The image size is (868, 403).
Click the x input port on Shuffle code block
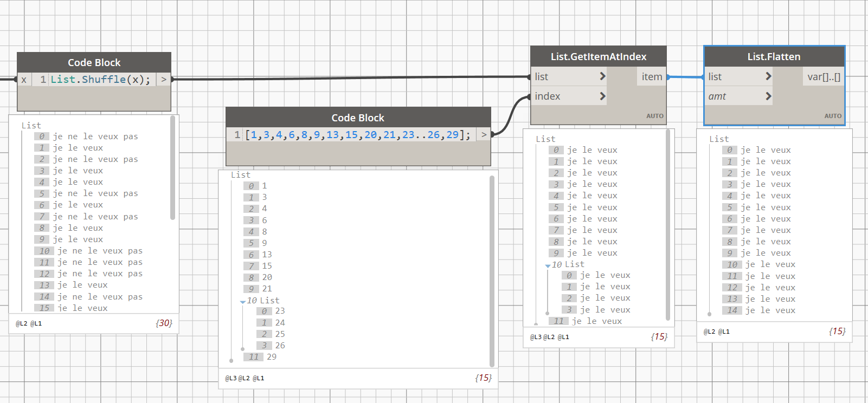[24, 80]
